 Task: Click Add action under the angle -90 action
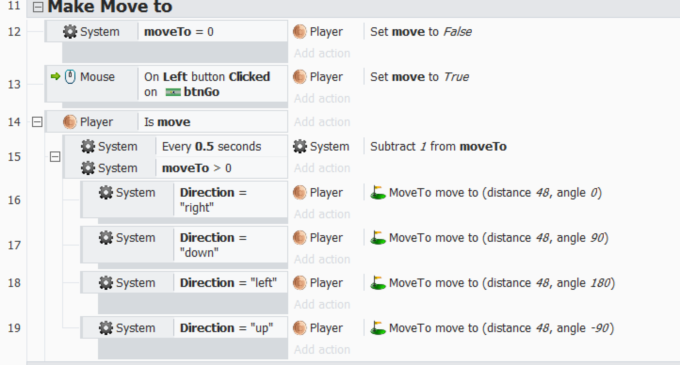tap(322, 349)
